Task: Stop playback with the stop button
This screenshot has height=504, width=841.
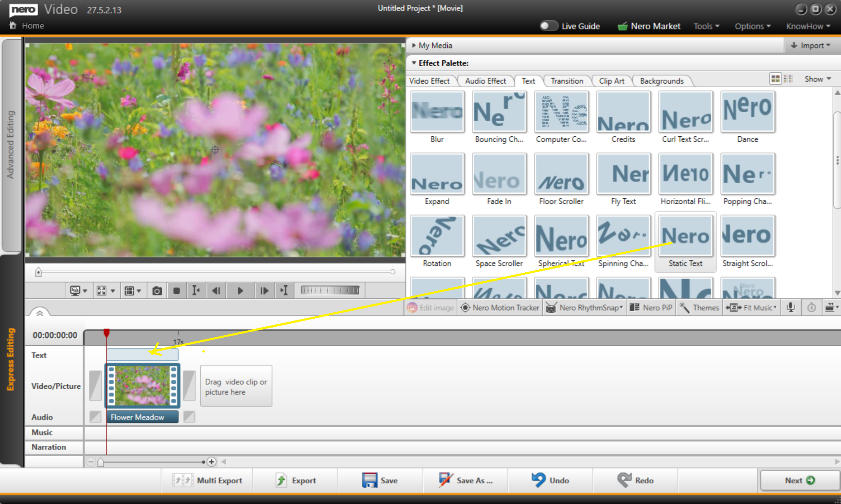Action: [x=177, y=291]
